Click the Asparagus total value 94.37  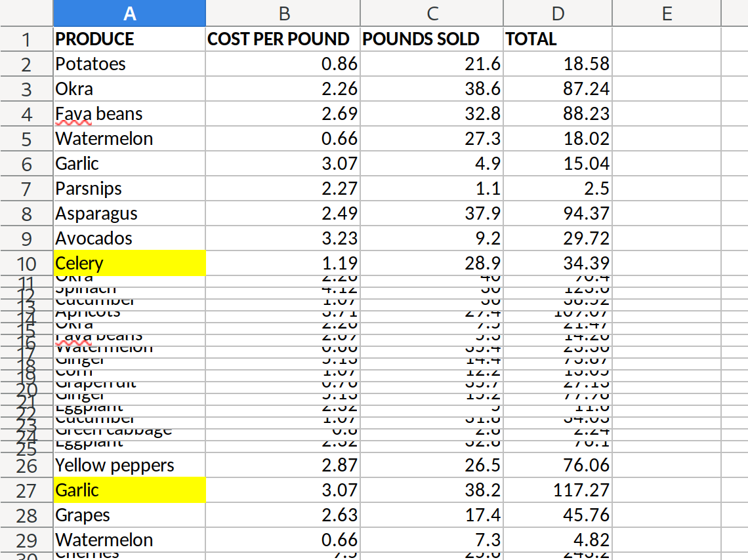pyautogui.click(x=557, y=214)
